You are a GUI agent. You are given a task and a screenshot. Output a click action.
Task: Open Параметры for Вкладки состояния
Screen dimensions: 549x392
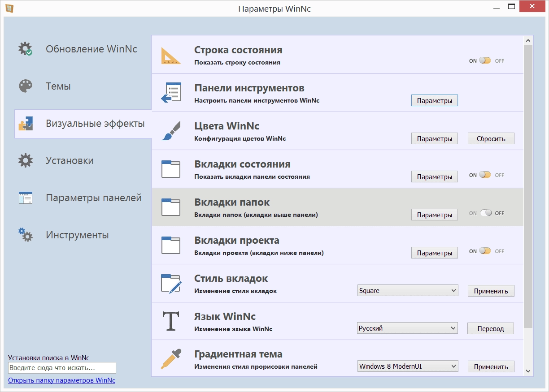pos(435,177)
